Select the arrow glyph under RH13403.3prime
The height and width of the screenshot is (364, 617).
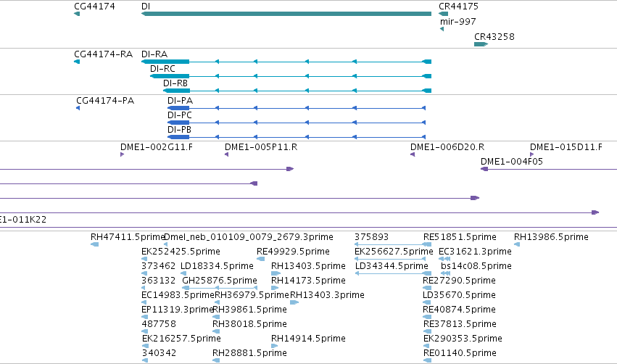pos(294,302)
